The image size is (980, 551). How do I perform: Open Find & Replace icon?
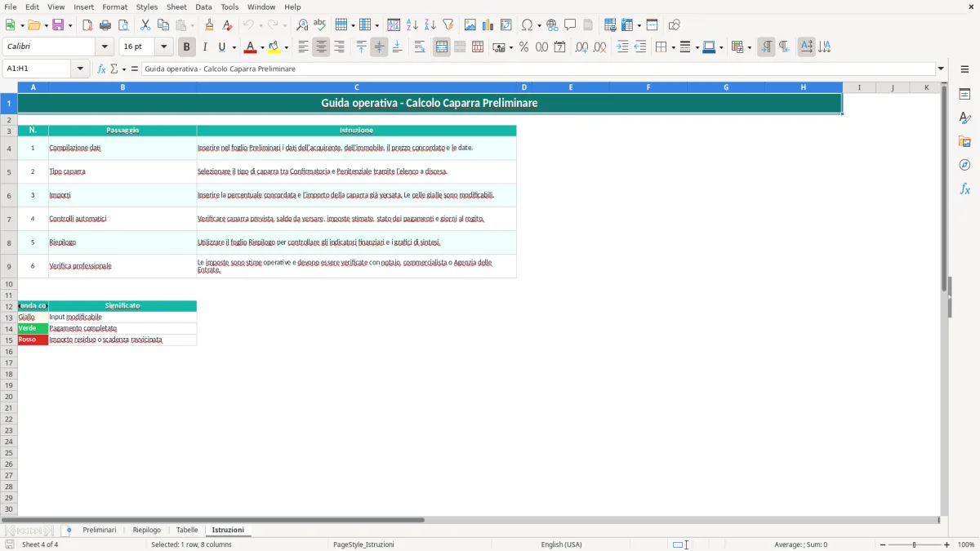302,25
